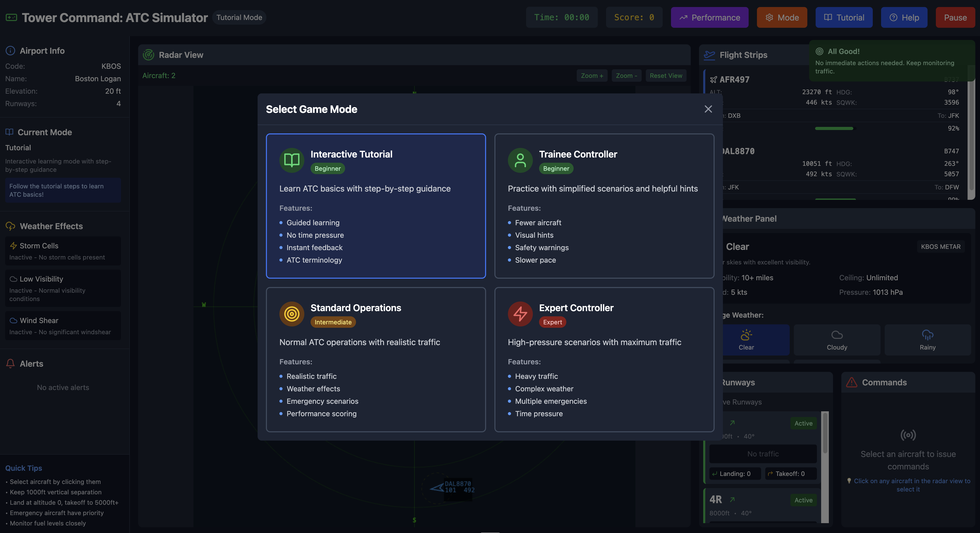The width and height of the screenshot is (980, 533).
Task: Close the Select Game Mode dialog
Action: [708, 109]
